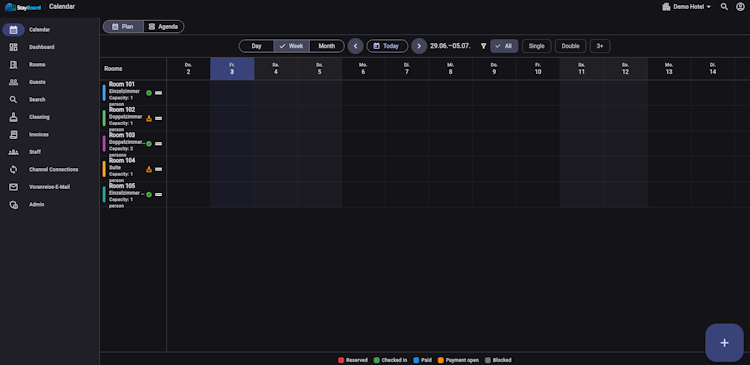Open the Search sidebar icon

[13, 100]
